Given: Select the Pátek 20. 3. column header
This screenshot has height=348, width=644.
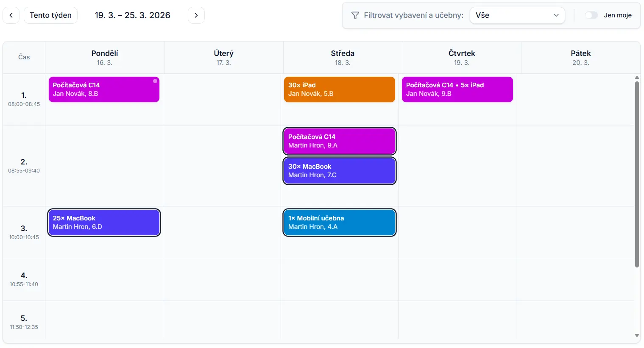Looking at the screenshot, I should pyautogui.click(x=580, y=57).
